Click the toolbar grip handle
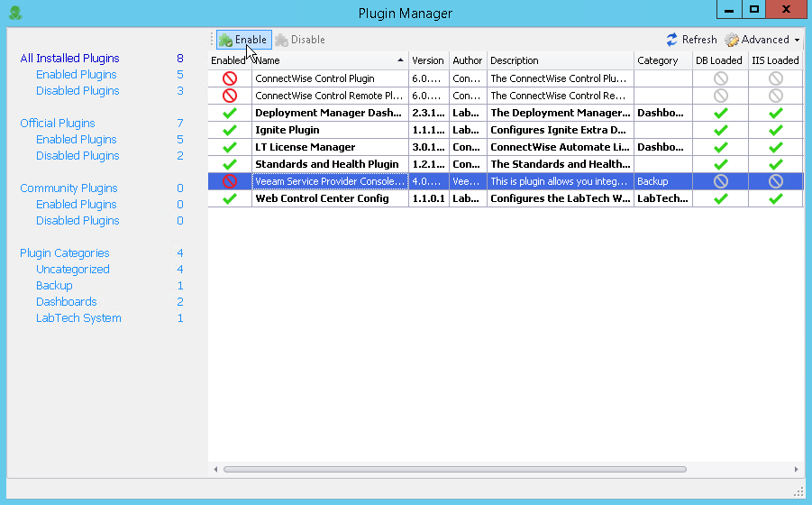 pos(212,40)
